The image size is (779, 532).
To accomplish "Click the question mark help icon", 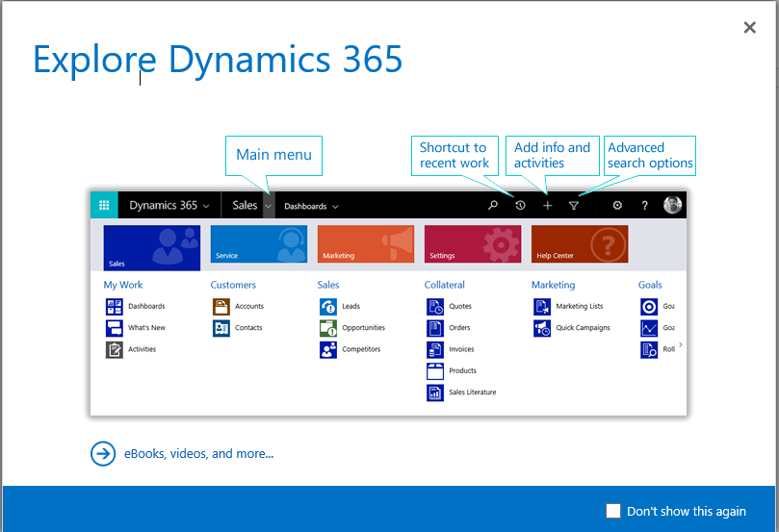I will 644,206.
